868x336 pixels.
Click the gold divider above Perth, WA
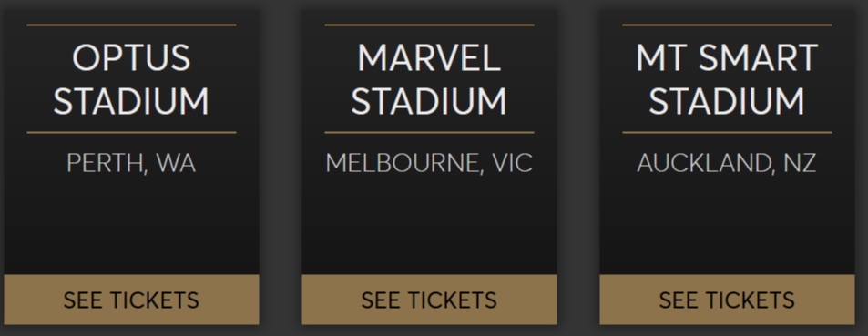tap(131, 133)
